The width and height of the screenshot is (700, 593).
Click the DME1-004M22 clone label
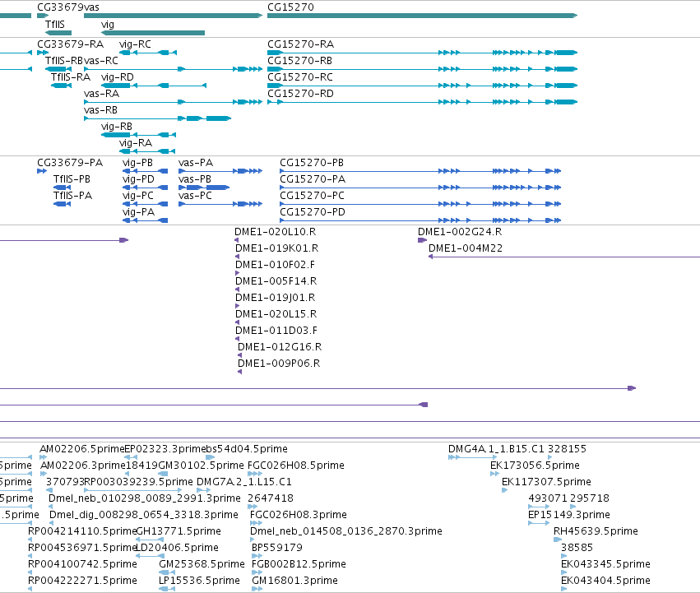[466, 248]
